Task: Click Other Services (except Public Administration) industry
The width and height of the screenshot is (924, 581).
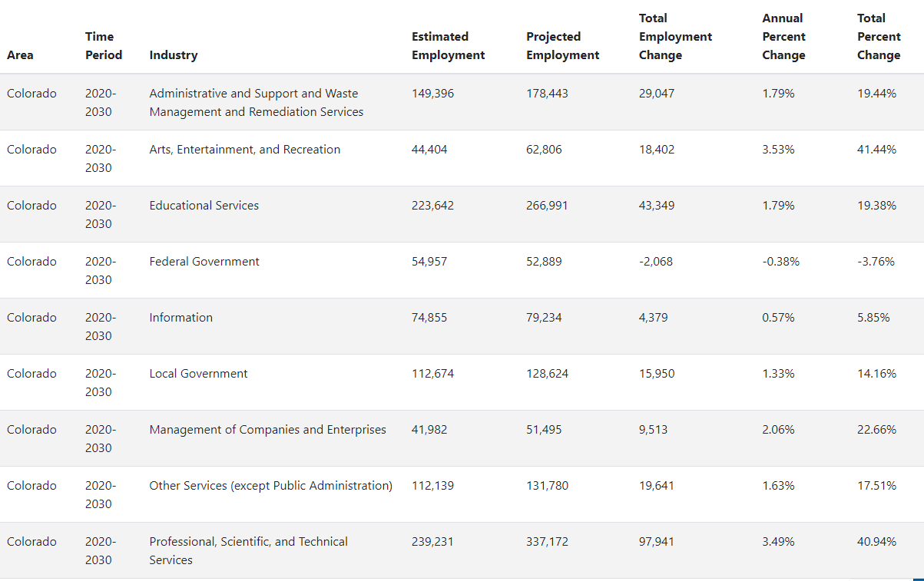Action: (x=271, y=486)
